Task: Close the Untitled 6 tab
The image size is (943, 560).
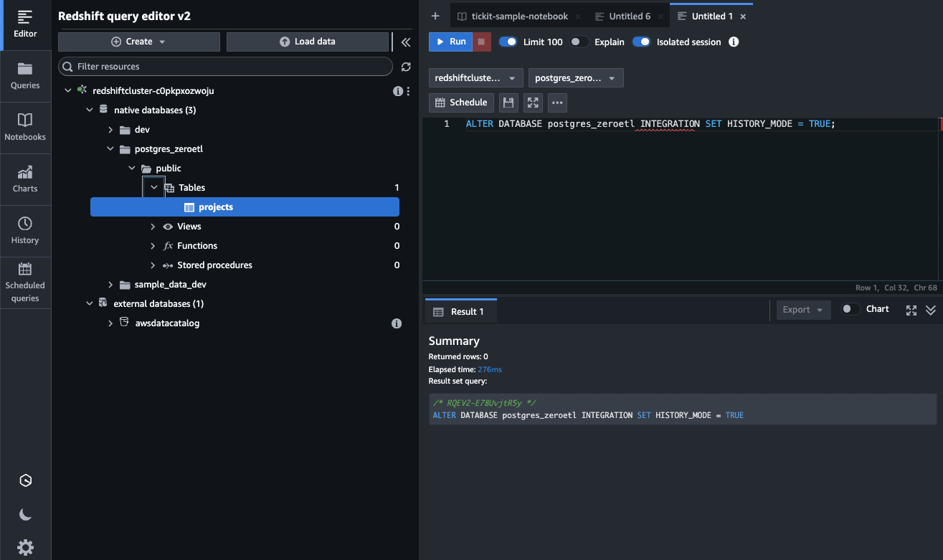Action: click(x=660, y=16)
